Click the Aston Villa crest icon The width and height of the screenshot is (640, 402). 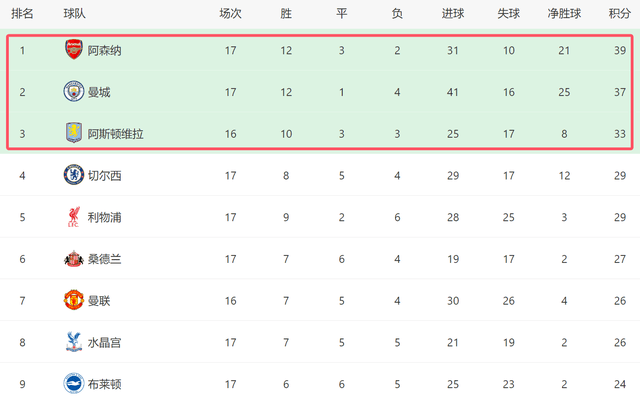pyautogui.click(x=73, y=133)
